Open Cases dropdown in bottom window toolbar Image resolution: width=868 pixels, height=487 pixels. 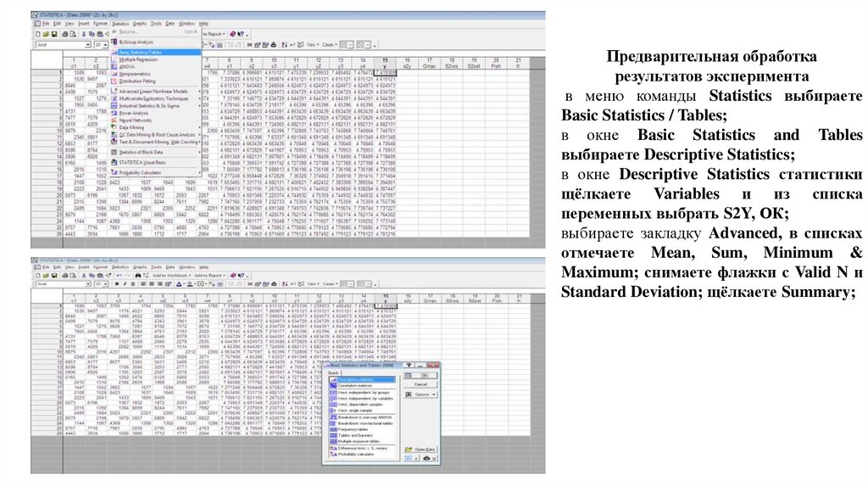point(330,283)
